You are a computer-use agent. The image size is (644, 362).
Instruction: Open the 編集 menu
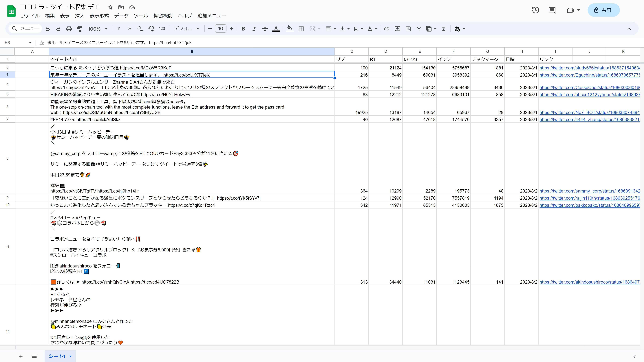[50, 16]
